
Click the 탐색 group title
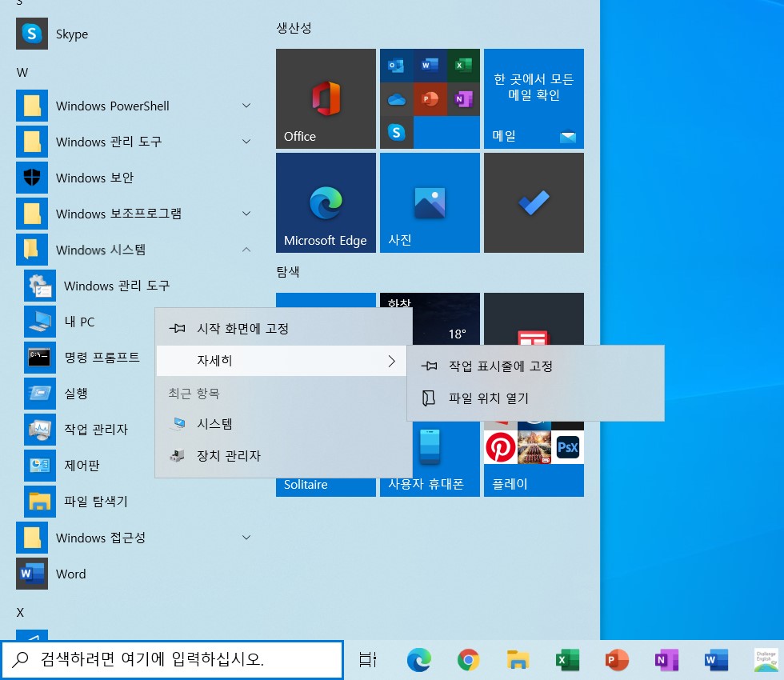pos(288,271)
